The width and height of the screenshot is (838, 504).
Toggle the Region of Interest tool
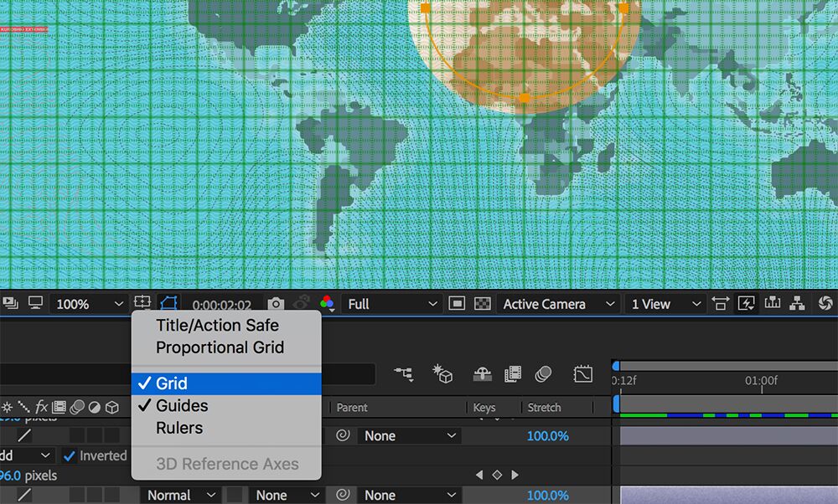coord(457,304)
